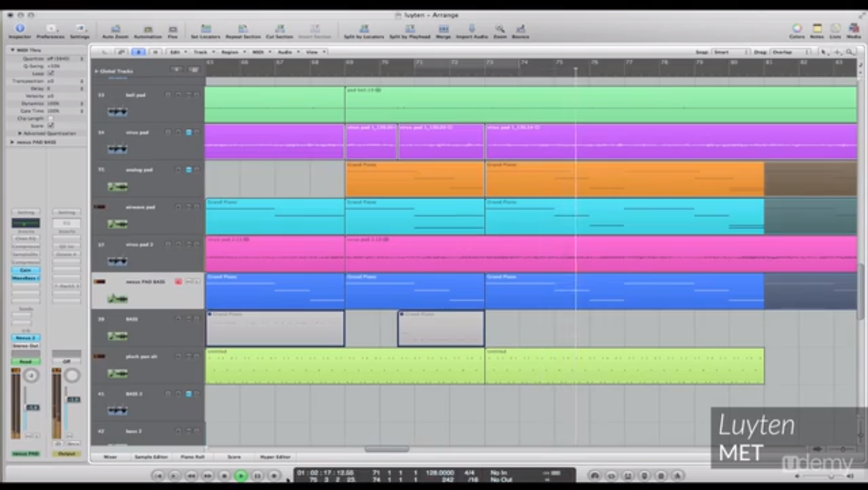Click the Automation toolbar icon
Viewport: 868px width, 490px height.
pyautogui.click(x=147, y=29)
